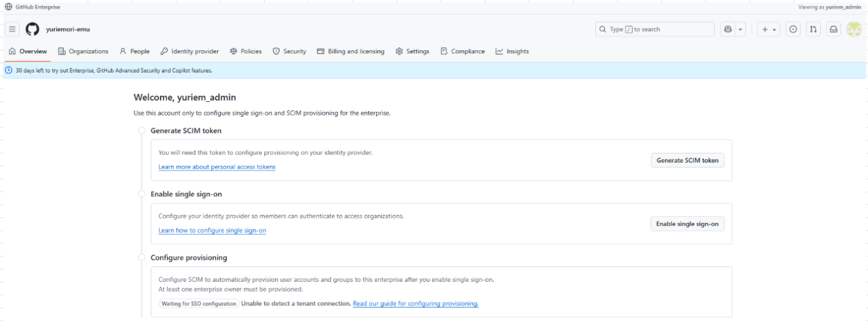Open Learn more about personal access tokens
Viewport: 868px width, 326px height.
click(217, 167)
